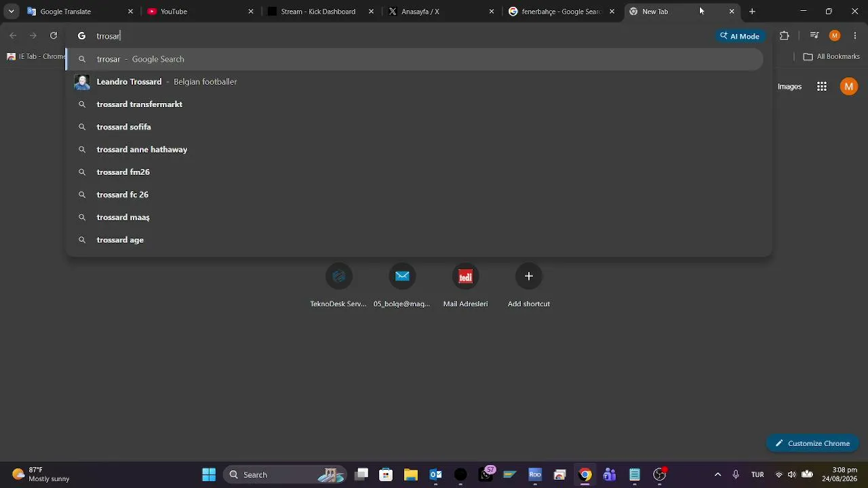This screenshot has width=868, height=488.
Task: Show hidden system tray icons
Action: (x=717, y=474)
